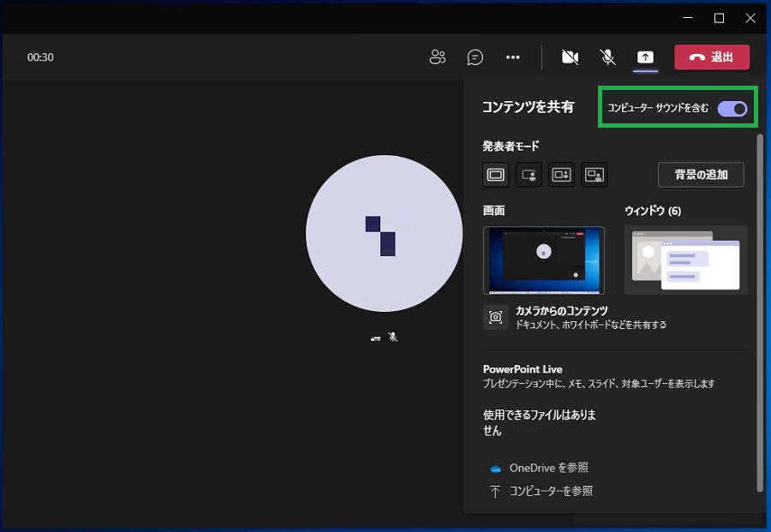Image resolution: width=771 pixels, height=532 pixels.
Task: Click コンピューターを参照 upload option
Action: [550, 491]
